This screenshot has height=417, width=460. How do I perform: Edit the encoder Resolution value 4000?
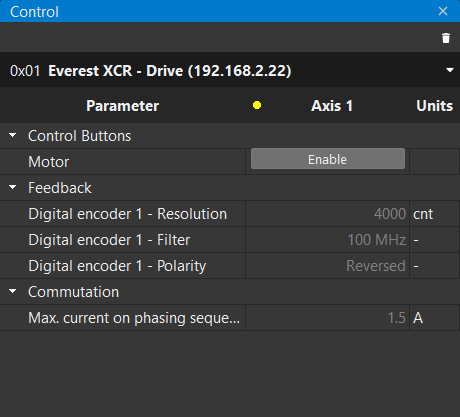click(x=327, y=214)
